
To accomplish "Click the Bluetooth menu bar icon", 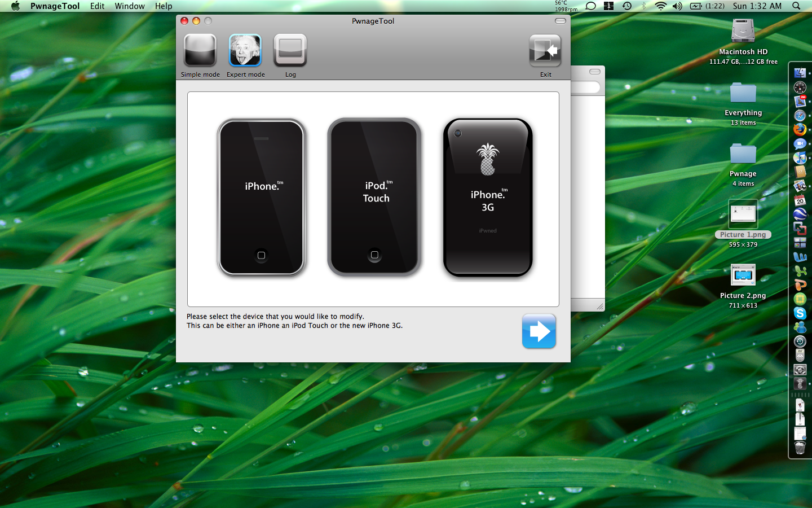I will tap(644, 6).
